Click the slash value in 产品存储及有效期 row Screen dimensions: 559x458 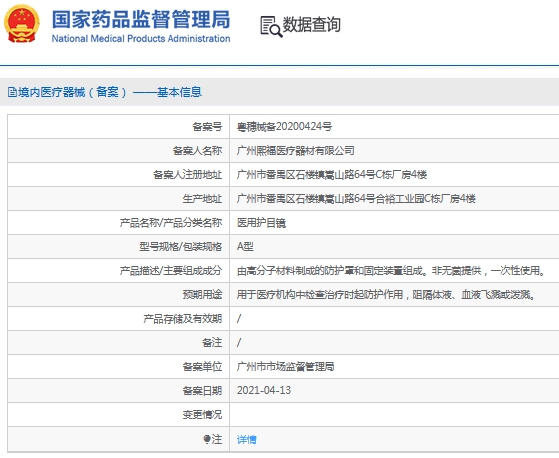[x=239, y=318]
